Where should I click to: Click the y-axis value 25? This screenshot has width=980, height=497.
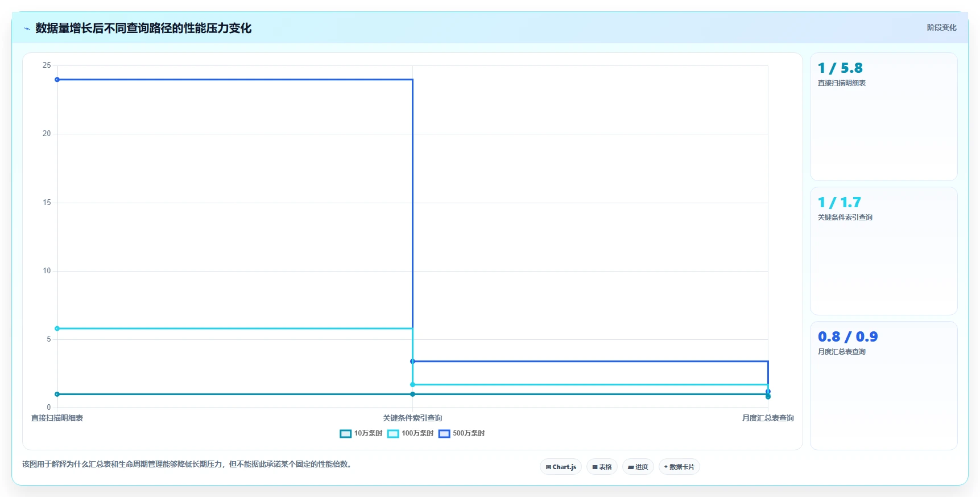click(47, 65)
